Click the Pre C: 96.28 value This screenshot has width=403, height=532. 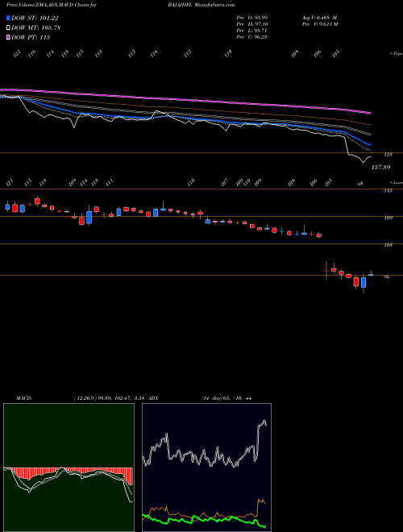pyautogui.click(x=252, y=37)
